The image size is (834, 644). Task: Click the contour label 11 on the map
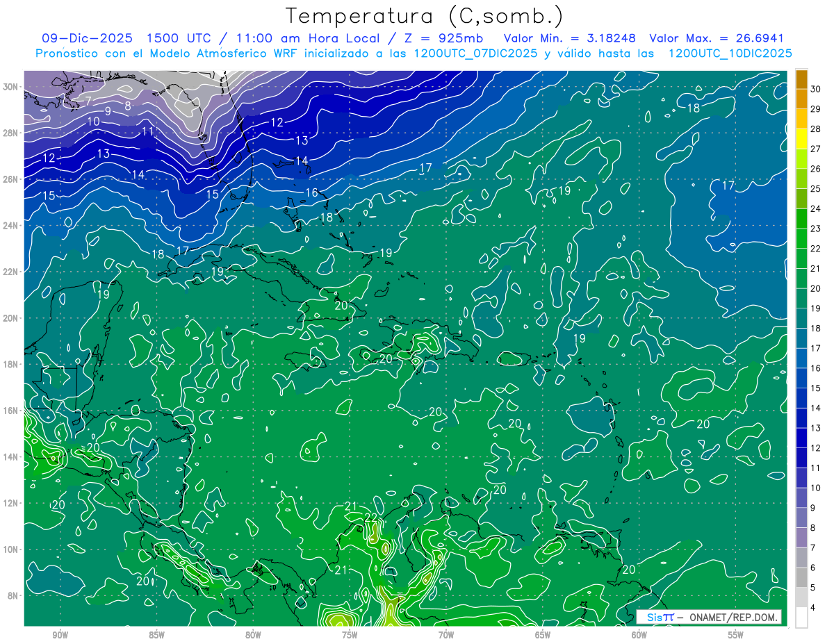click(x=147, y=131)
